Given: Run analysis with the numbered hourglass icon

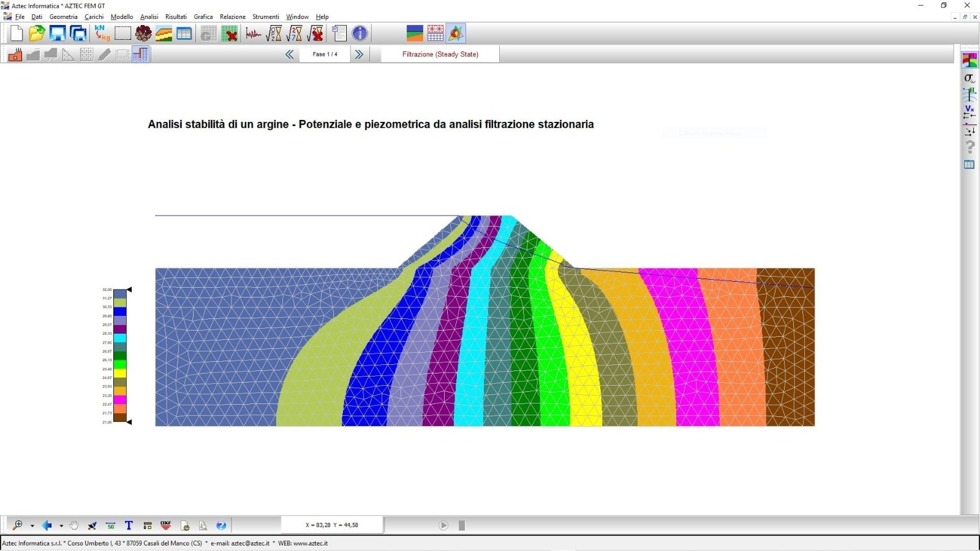Looking at the screenshot, I should point(295,34).
